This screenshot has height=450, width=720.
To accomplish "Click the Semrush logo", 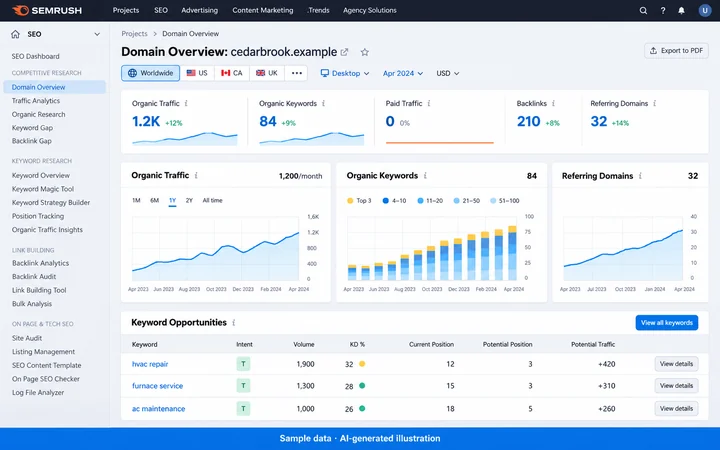I will click(47, 10).
